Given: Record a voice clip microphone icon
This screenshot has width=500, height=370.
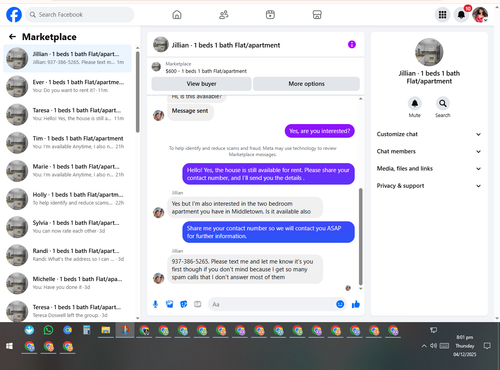Looking at the screenshot, I should click(x=155, y=304).
